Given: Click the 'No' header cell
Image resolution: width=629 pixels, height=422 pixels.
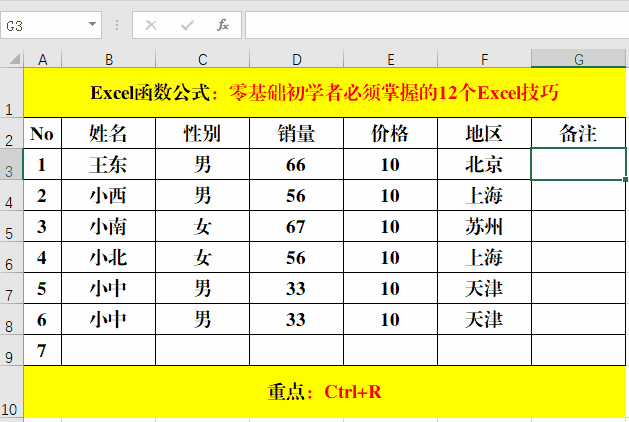Looking at the screenshot, I should pyautogui.click(x=43, y=133).
